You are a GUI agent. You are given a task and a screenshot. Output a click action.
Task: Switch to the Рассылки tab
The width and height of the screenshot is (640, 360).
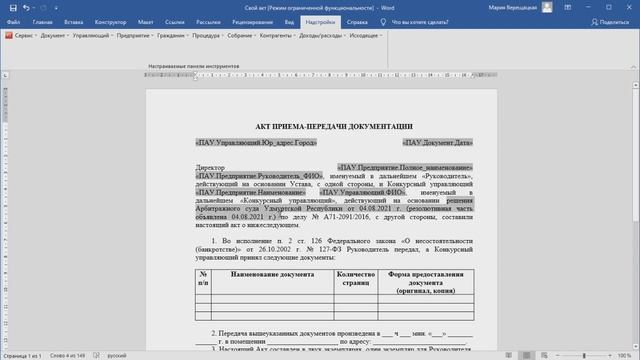[208, 22]
